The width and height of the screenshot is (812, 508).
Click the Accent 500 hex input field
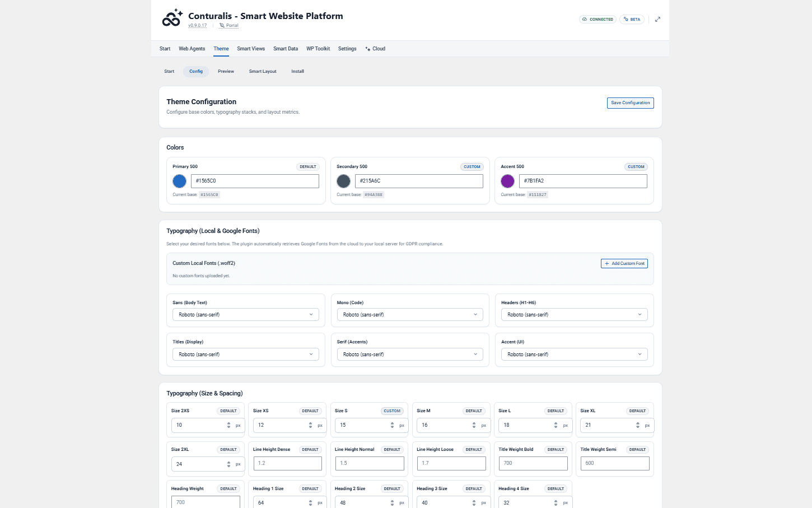(583, 181)
